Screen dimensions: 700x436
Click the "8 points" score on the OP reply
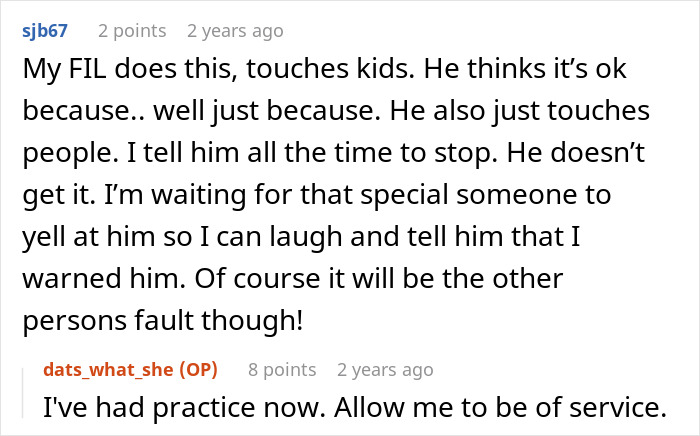click(x=282, y=370)
